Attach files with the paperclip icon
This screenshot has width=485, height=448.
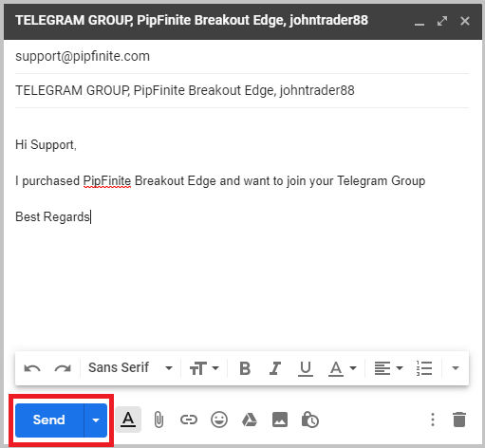(x=159, y=420)
